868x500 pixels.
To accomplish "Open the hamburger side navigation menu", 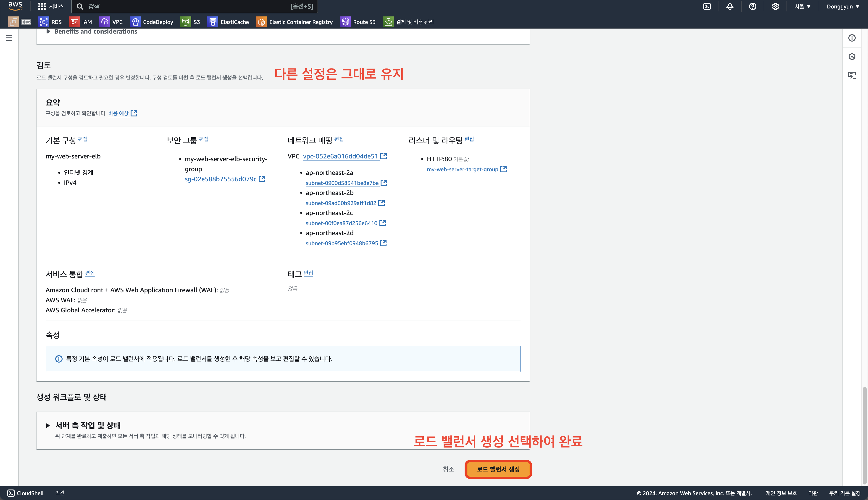I will (x=9, y=38).
